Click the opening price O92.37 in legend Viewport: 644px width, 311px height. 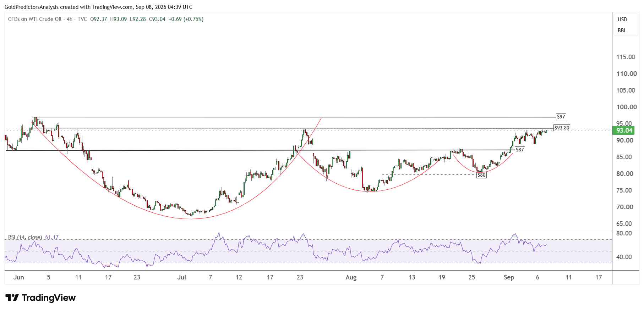98,19
